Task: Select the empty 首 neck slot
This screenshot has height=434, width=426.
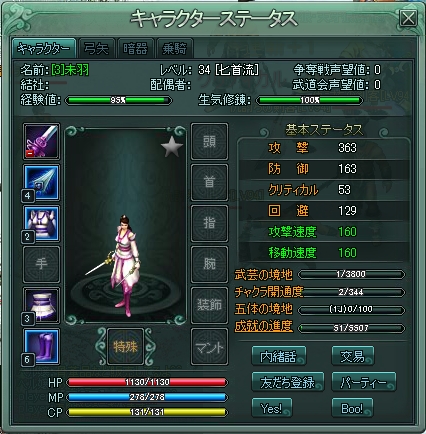Action: click(x=209, y=183)
